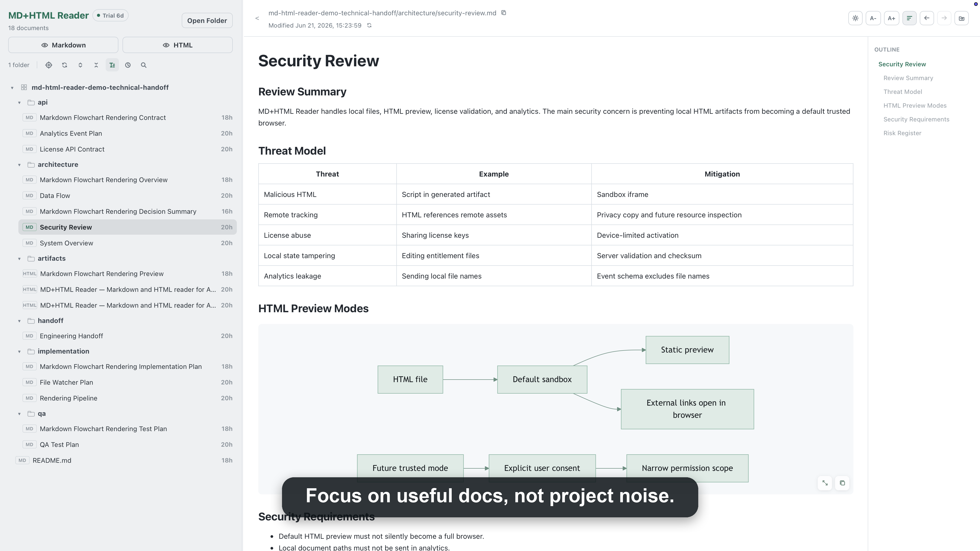Image resolution: width=980 pixels, height=551 pixels.
Task: Open Analytics Event Plan document
Action: [127, 133]
